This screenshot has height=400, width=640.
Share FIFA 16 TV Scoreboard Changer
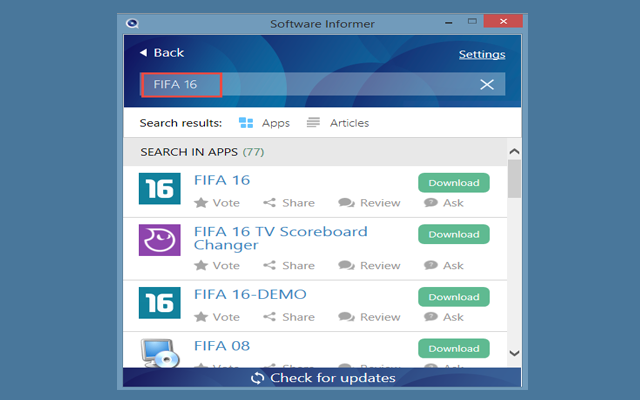(288, 266)
